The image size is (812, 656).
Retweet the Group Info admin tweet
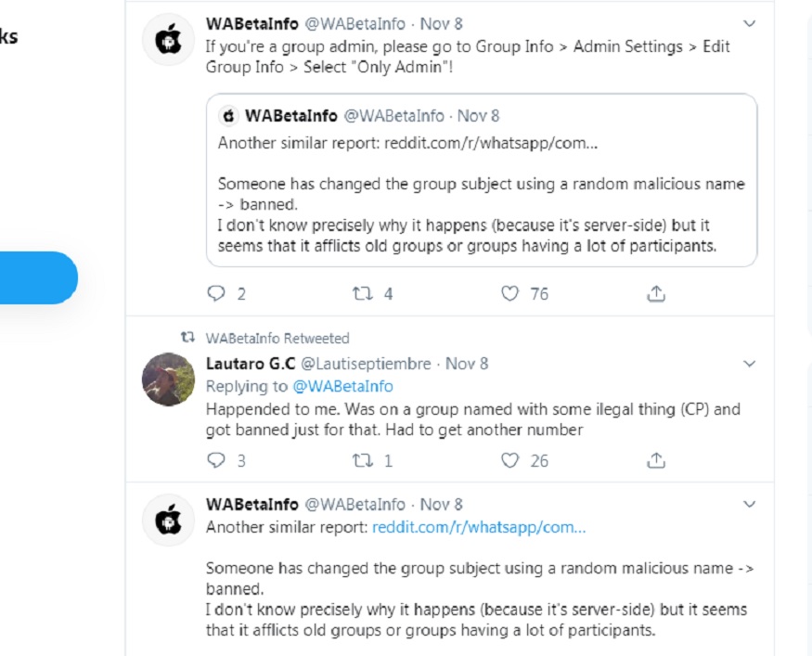pyautogui.click(x=363, y=294)
